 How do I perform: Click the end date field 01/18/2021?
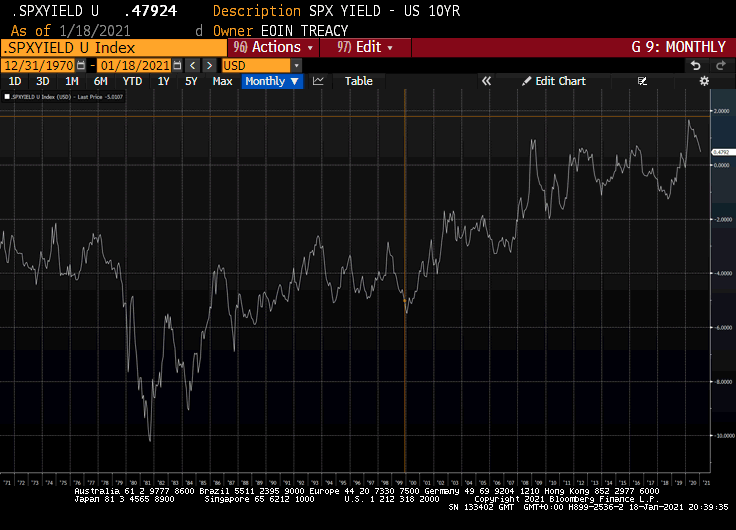tap(135, 65)
